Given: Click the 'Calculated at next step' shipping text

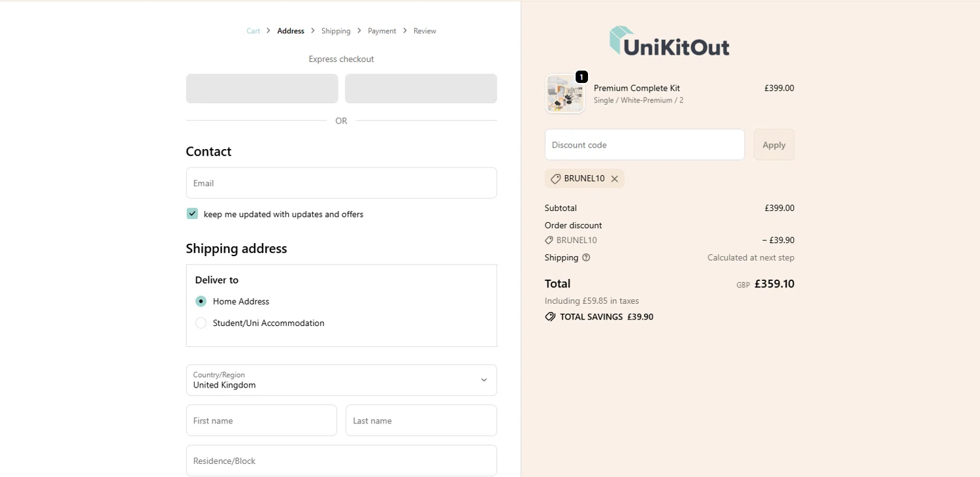Looking at the screenshot, I should coord(751,257).
